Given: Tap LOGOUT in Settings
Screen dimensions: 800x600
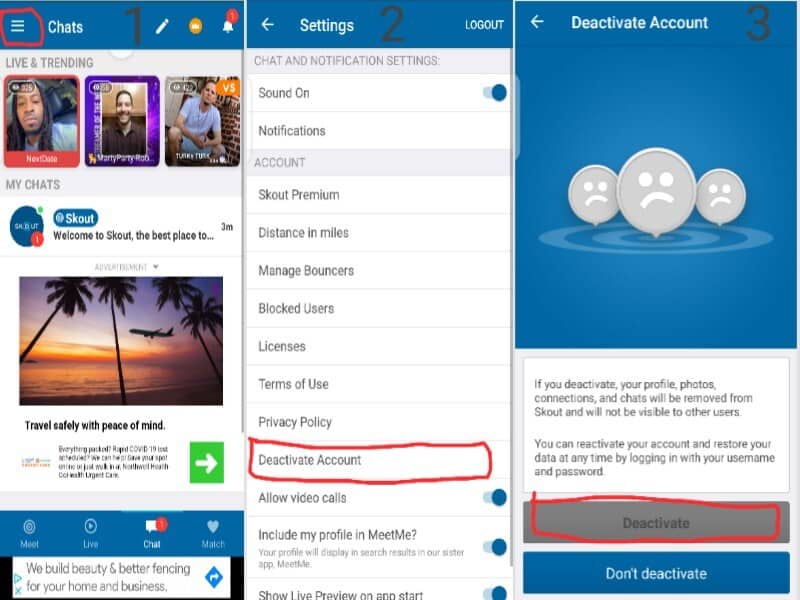Looking at the screenshot, I should pos(484,24).
